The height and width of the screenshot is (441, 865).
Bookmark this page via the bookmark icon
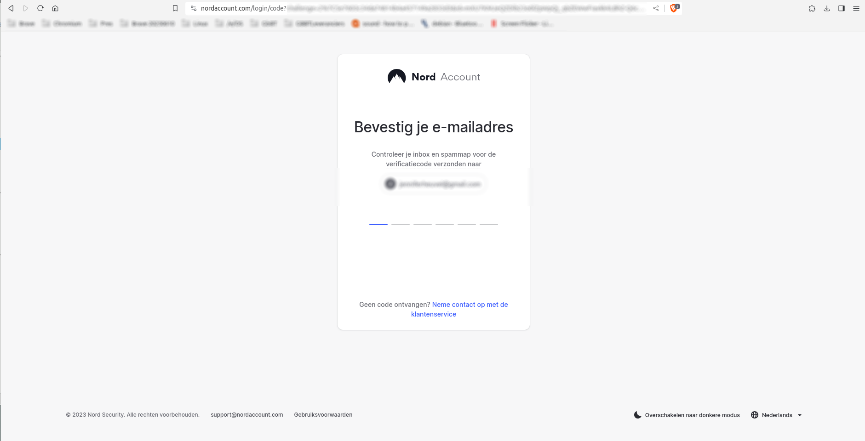tap(175, 8)
